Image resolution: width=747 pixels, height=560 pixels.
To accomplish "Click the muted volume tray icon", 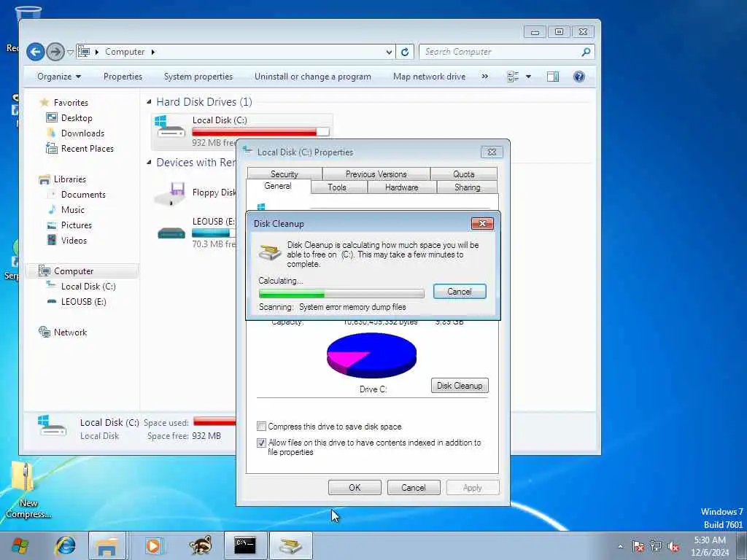I will [673, 546].
